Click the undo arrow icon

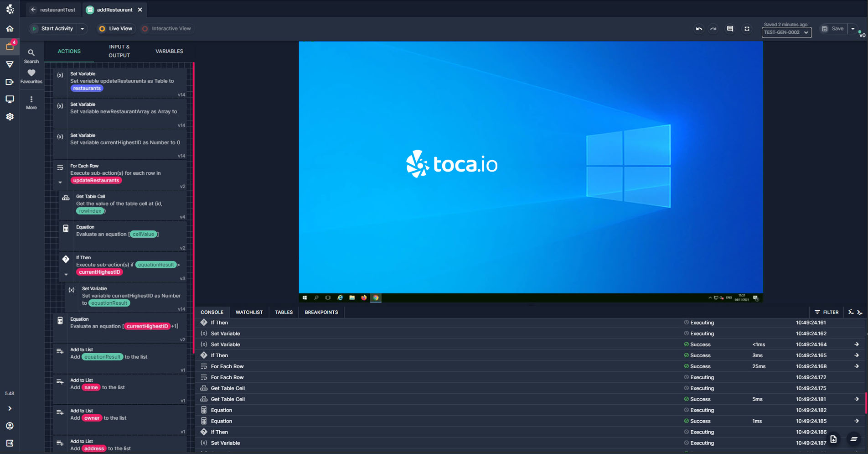click(699, 29)
